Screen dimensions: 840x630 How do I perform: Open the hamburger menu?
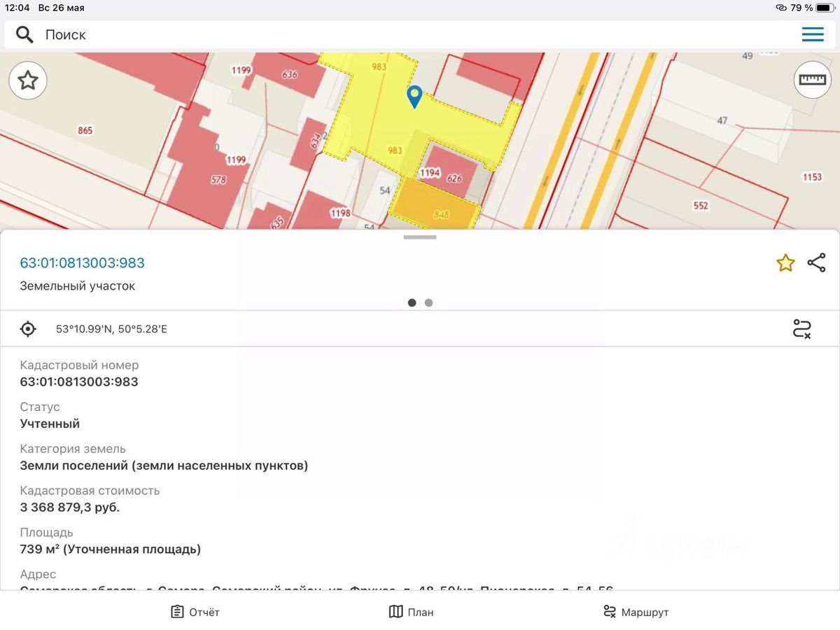point(812,35)
